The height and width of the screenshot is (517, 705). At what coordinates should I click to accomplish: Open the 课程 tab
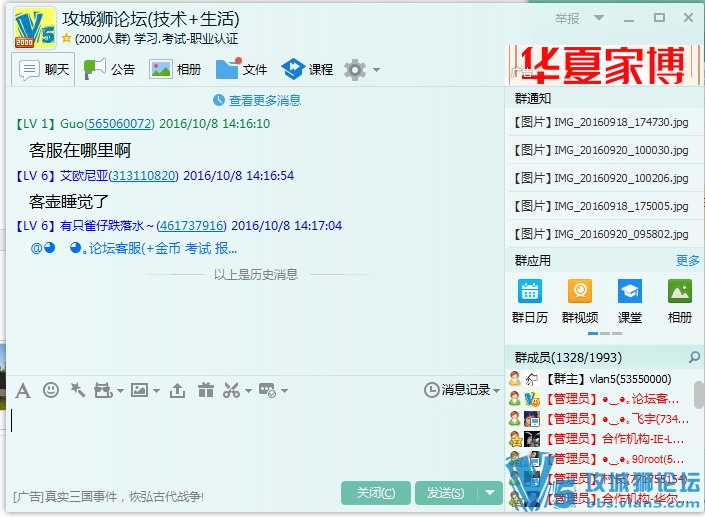point(308,69)
